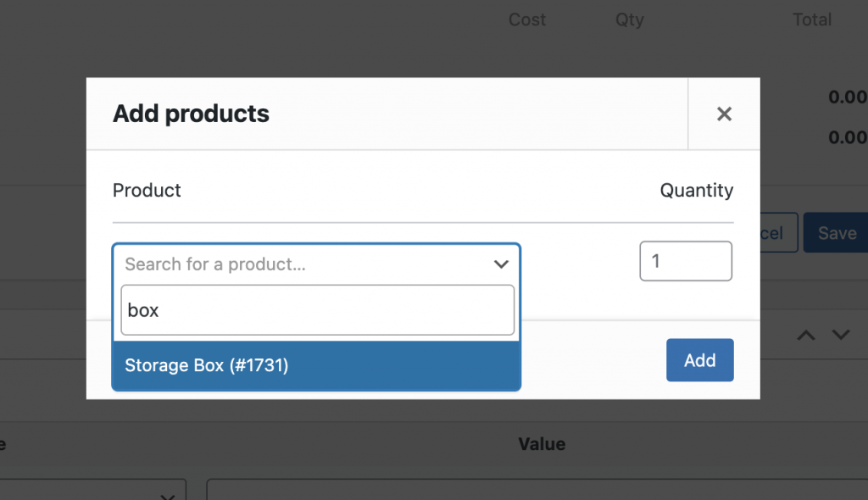
Task: Close the Add products modal
Action: (x=725, y=113)
